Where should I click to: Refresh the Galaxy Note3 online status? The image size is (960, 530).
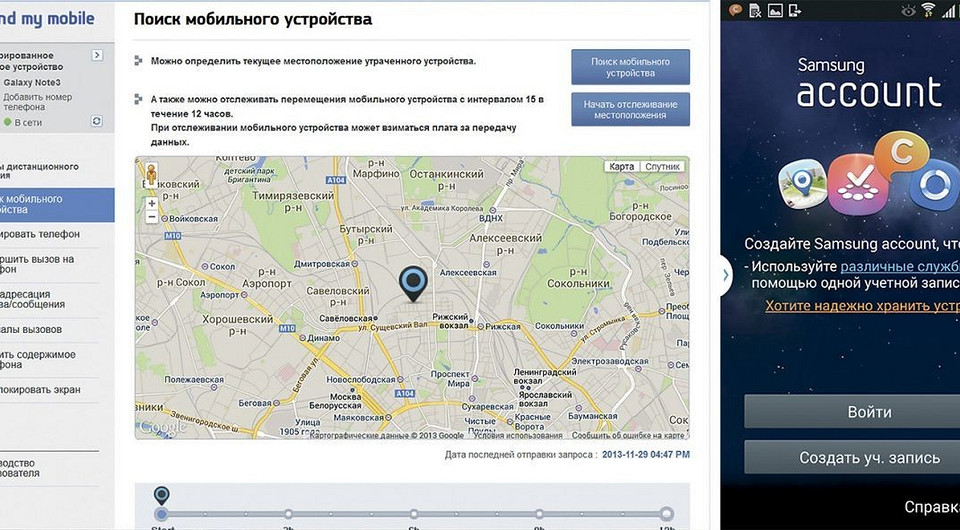click(x=97, y=121)
